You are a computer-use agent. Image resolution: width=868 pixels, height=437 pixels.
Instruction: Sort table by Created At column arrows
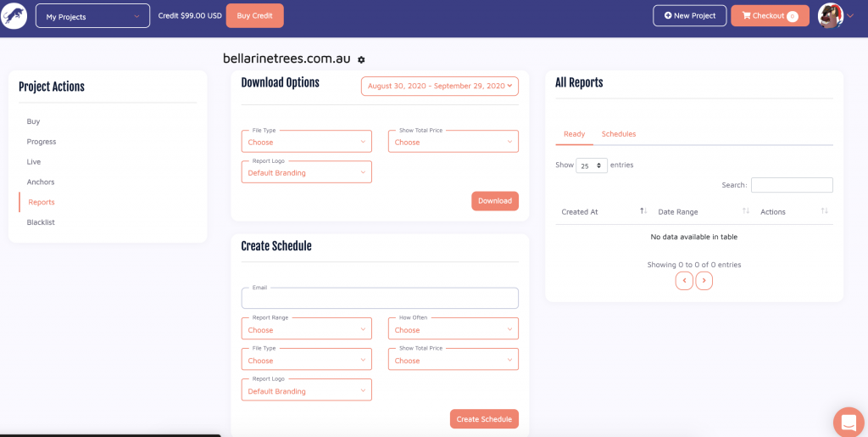[643, 211]
